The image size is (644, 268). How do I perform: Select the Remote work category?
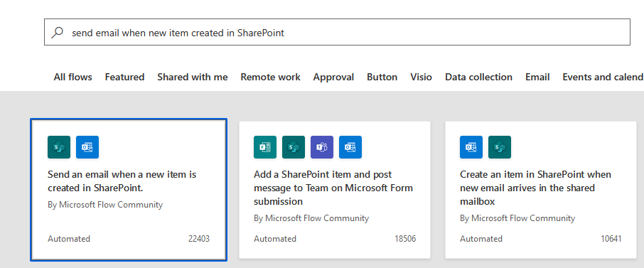click(x=271, y=77)
